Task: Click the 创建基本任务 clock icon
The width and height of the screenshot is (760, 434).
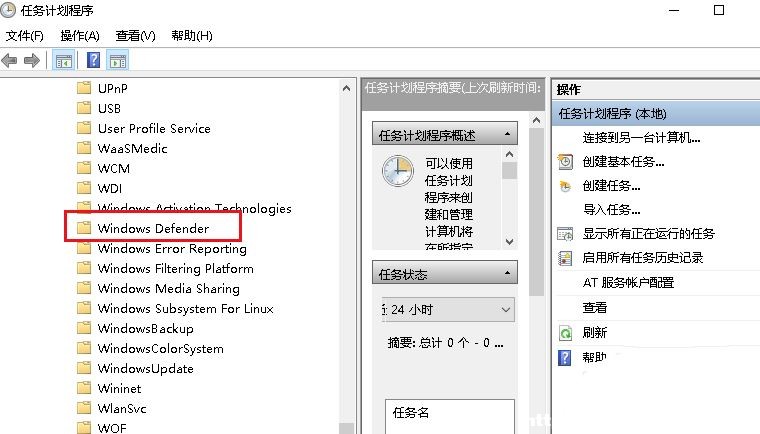Action: [x=565, y=161]
